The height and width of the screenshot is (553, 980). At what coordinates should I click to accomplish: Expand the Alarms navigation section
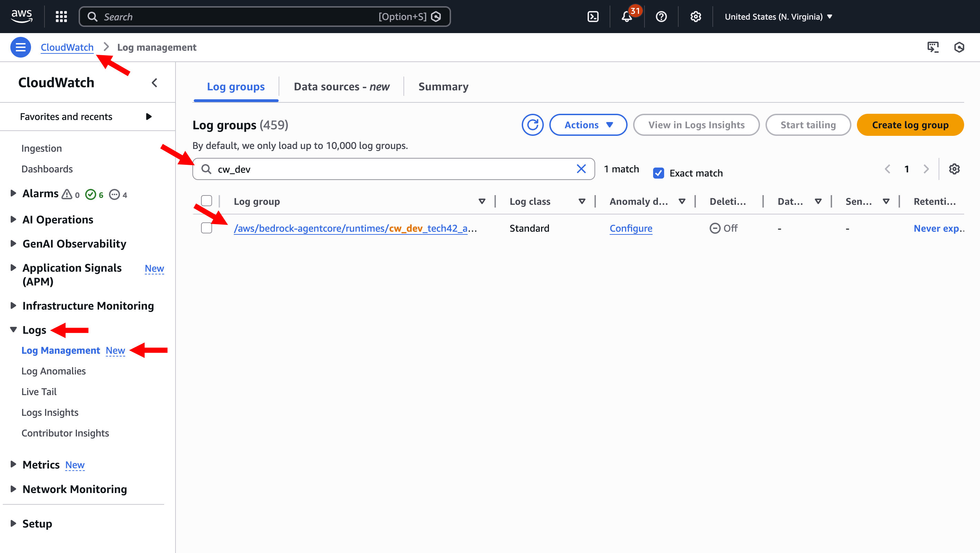point(13,193)
